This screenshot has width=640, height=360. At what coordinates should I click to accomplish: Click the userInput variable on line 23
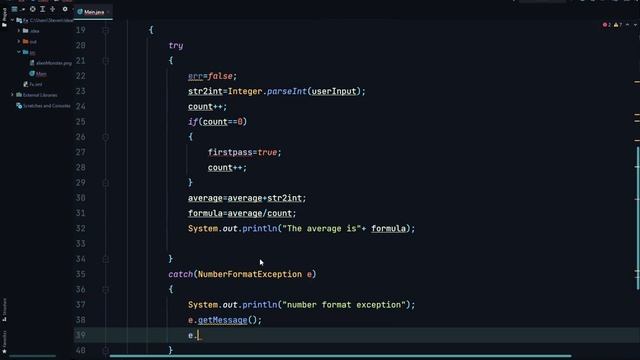[x=334, y=91]
